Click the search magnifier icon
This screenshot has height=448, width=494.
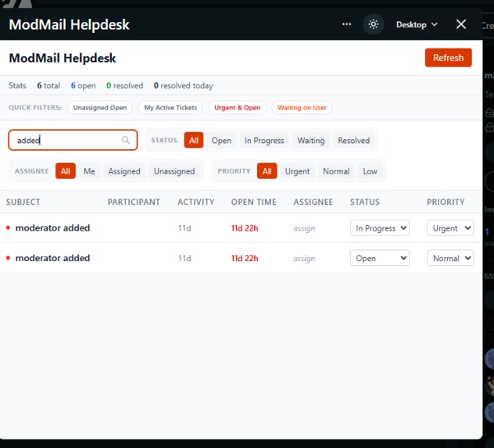click(x=126, y=140)
